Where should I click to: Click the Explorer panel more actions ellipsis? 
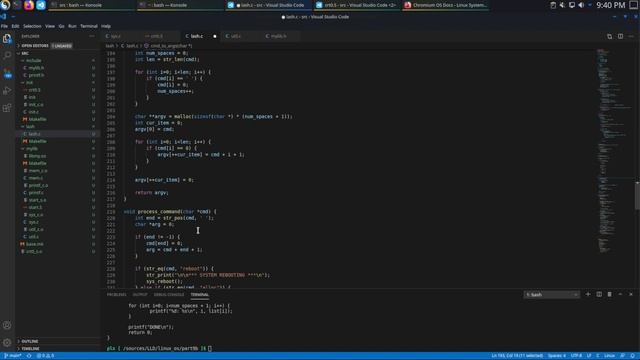tap(91, 36)
